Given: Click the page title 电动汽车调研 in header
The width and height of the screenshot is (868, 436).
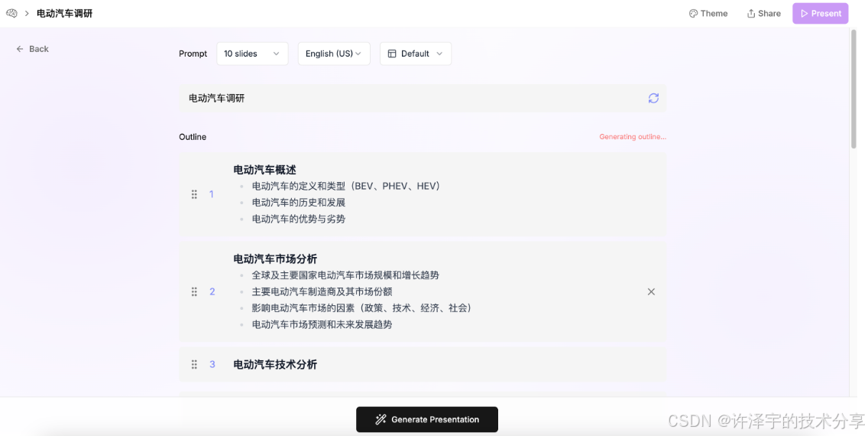Looking at the screenshot, I should [x=64, y=13].
